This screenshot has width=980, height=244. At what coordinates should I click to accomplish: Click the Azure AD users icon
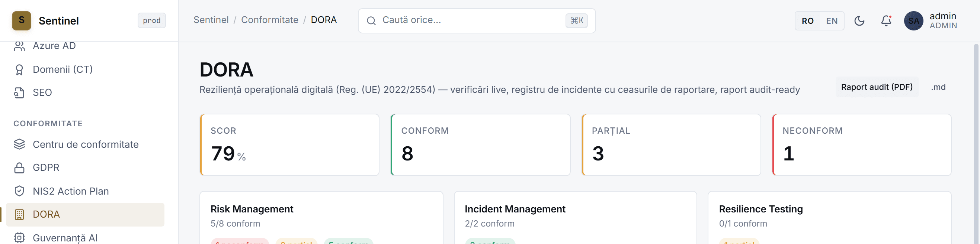pyautogui.click(x=19, y=46)
